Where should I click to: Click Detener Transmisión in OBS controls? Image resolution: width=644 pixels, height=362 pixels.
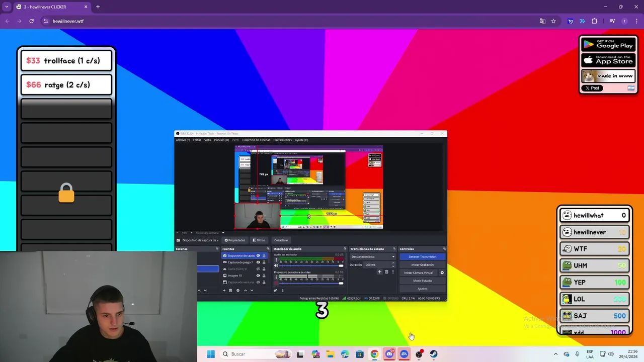pos(423,257)
